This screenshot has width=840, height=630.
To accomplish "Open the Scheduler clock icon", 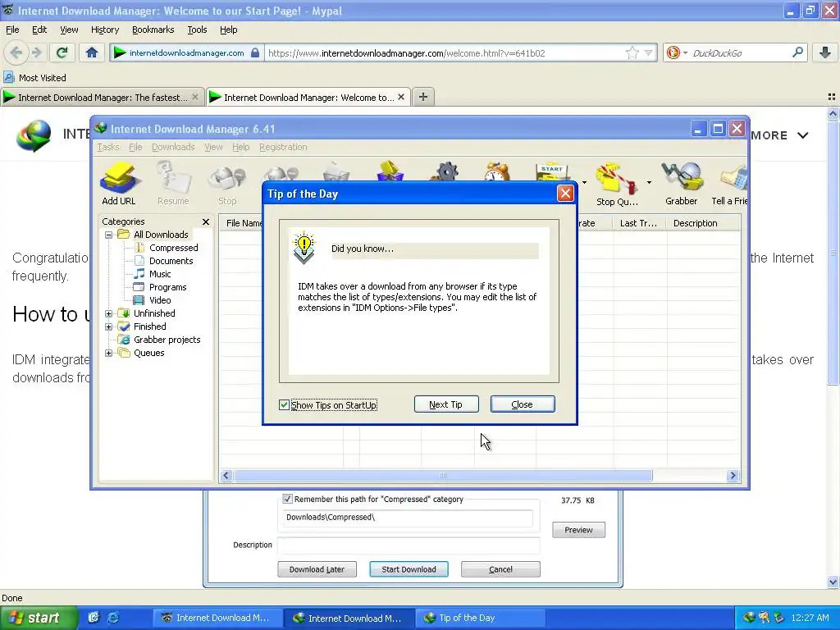I will click(x=497, y=172).
